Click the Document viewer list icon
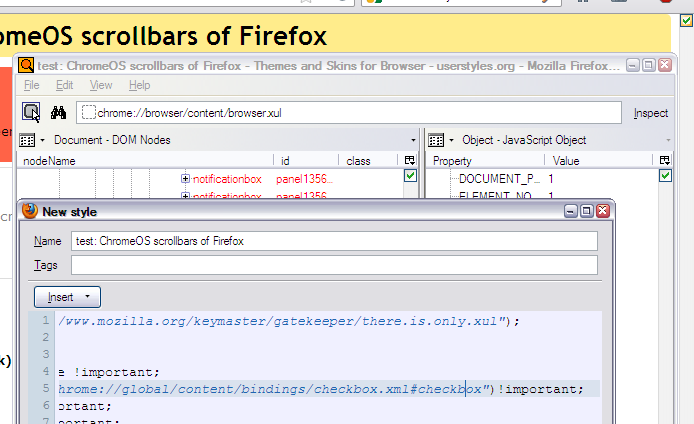 [28, 140]
